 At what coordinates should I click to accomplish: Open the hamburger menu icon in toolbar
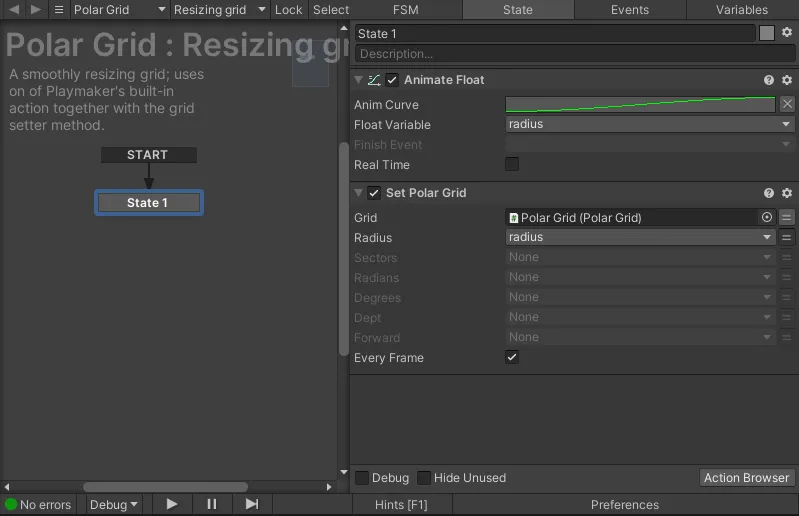[59, 9]
